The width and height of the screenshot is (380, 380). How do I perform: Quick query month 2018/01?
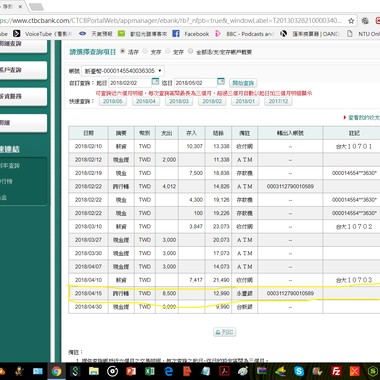(x=245, y=101)
